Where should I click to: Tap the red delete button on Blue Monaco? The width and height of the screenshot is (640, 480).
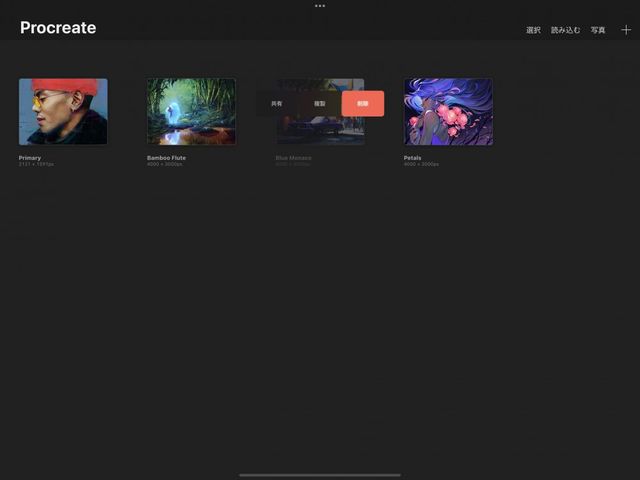pos(362,104)
